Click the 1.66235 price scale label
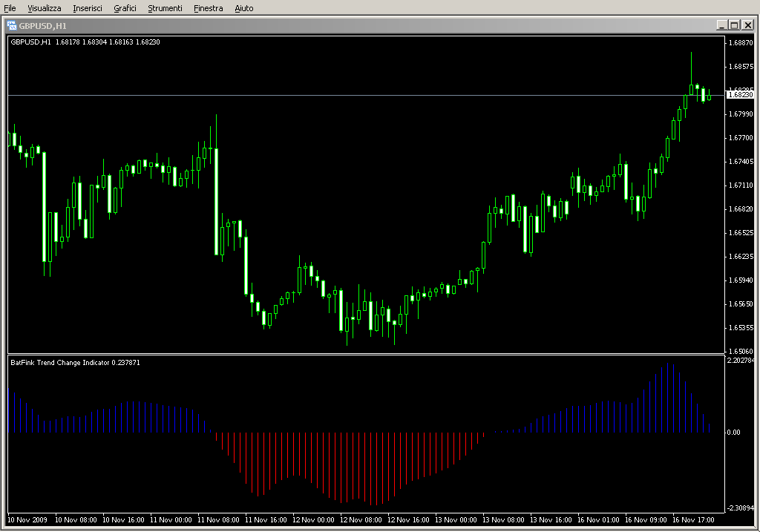Image resolution: width=760 pixels, height=532 pixels. click(741, 256)
